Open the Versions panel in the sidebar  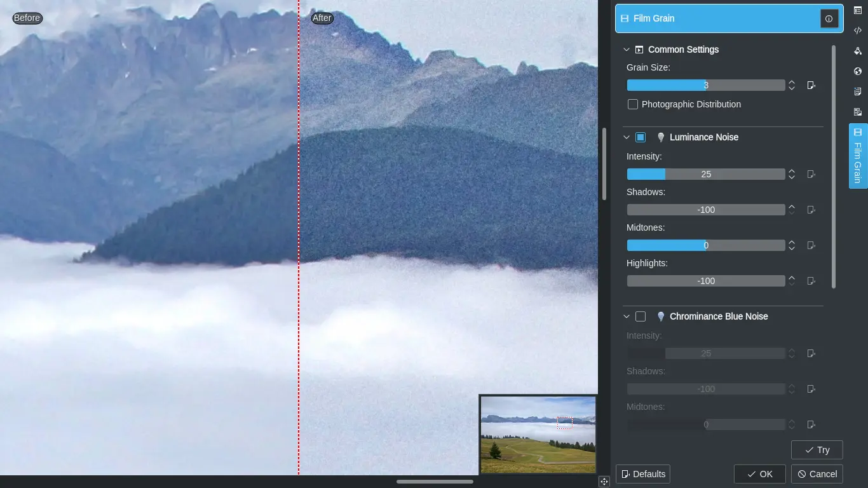858,112
